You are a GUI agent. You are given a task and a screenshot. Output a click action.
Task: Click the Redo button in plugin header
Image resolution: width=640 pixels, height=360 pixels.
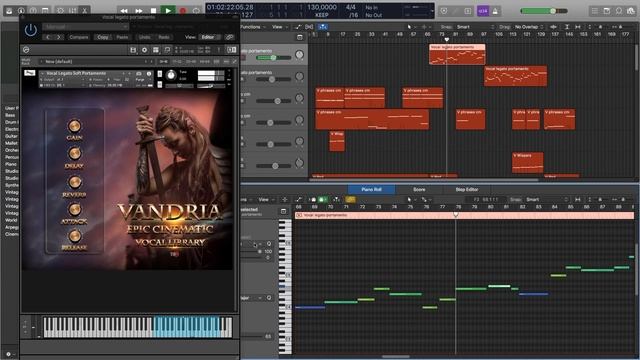coord(164,37)
